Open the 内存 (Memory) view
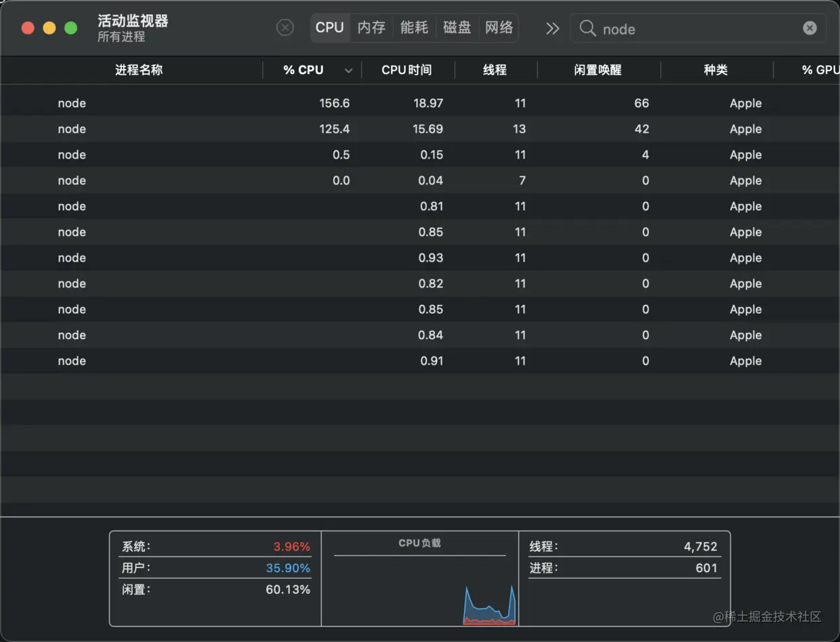The image size is (840, 642). [371, 28]
